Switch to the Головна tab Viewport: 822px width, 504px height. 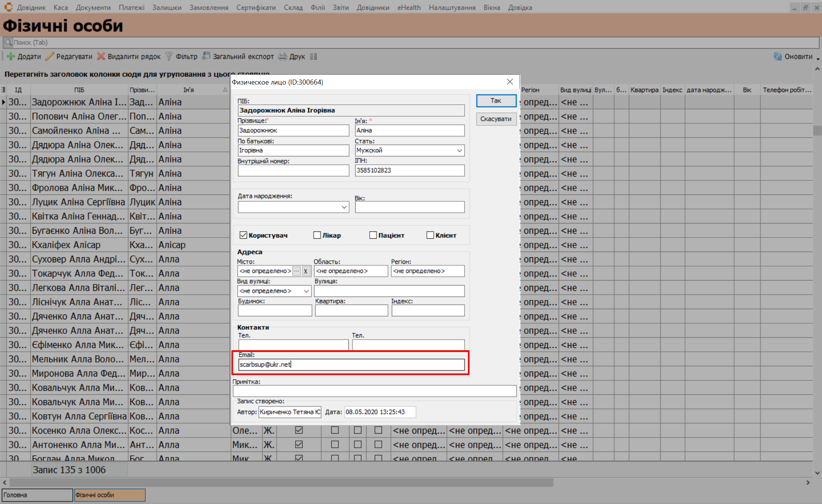point(37,495)
